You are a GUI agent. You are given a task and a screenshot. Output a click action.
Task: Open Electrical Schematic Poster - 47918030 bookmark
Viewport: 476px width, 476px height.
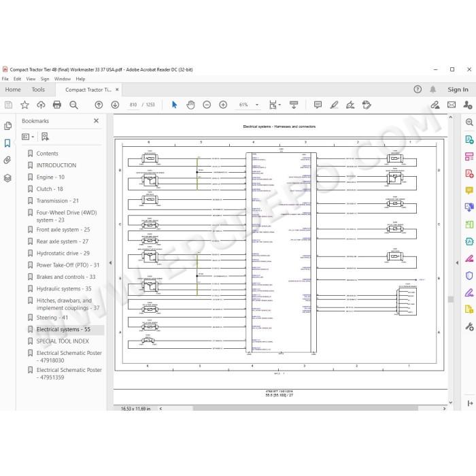click(69, 357)
